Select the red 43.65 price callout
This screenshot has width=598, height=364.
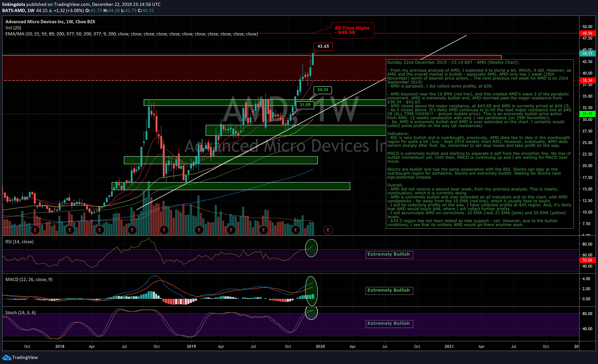pos(323,46)
